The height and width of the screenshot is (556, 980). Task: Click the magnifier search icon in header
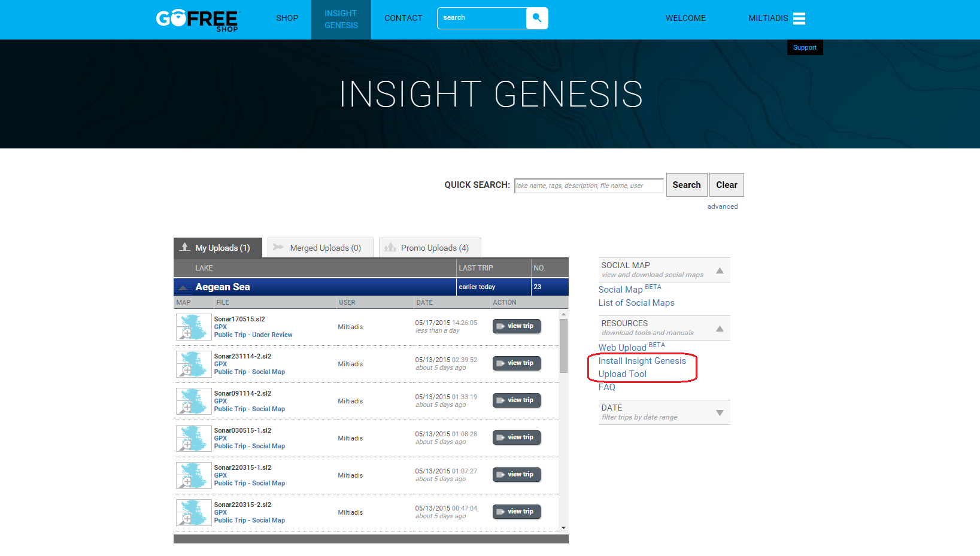click(537, 18)
